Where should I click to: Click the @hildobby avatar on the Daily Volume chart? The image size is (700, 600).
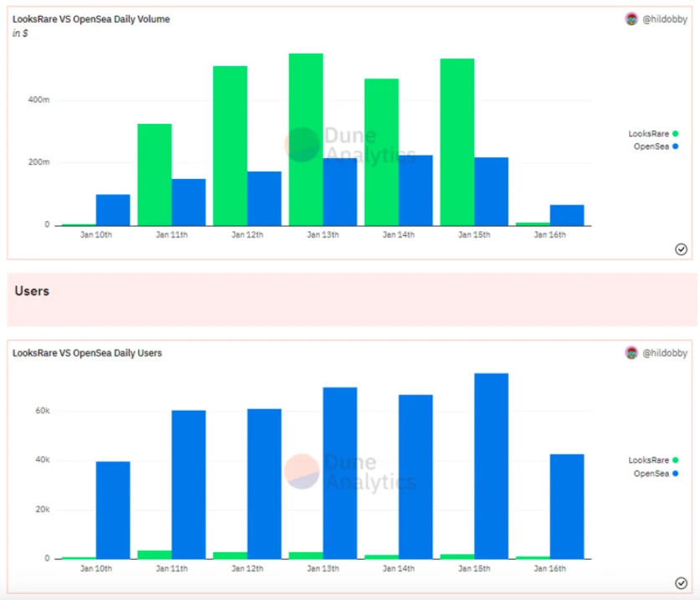pyautogui.click(x=631, y=19)
